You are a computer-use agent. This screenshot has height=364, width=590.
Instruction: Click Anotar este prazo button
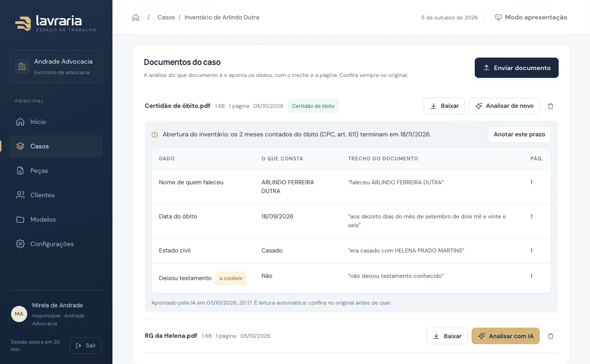pos(519,135)
